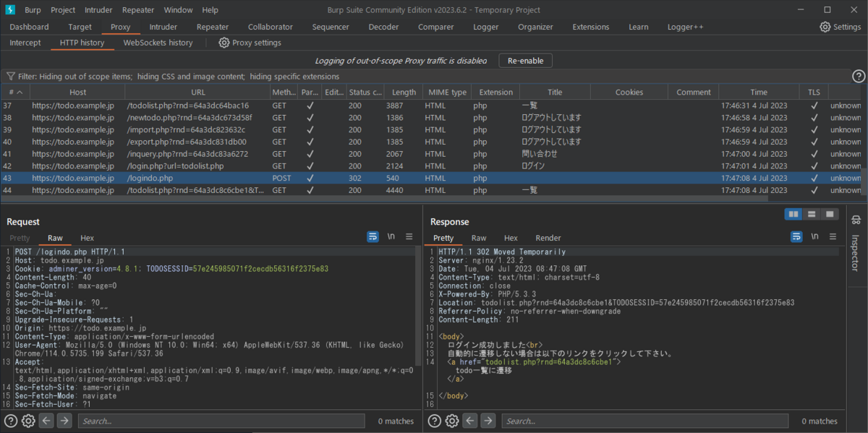Image resolution: width=868 pixels, height=433 pixels.
Task: Open the Intruder menu in menu bar
Action: (x=98, y=10)
